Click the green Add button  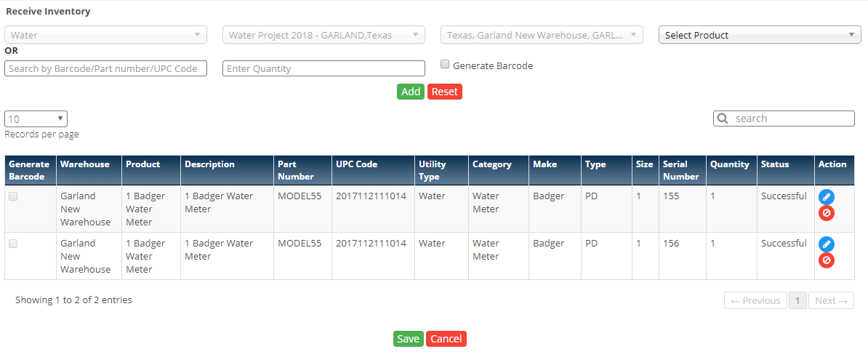pyautogui.click(x=411, y=92)
